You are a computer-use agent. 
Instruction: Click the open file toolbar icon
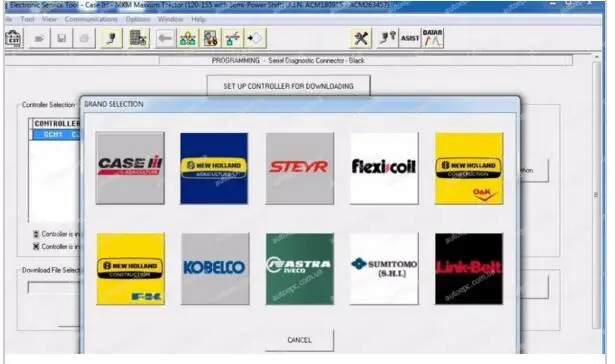tap(39, 38)
